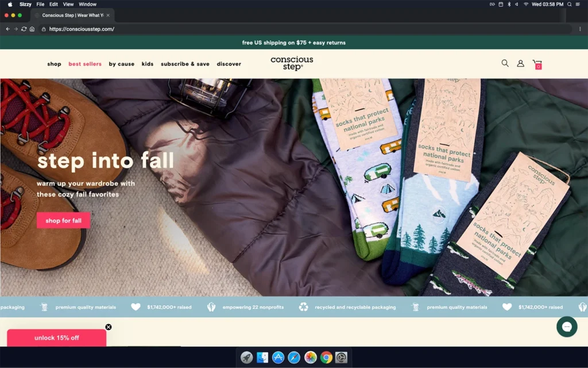Expand the by cause navigation menu
The image size is (588, 368).
[122, 64]
